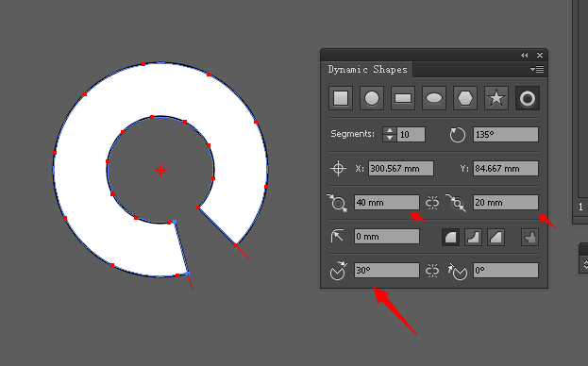This screenshot has width=588, height=366.
Task: Click the end angle pie icon
Action: [458, 272]
